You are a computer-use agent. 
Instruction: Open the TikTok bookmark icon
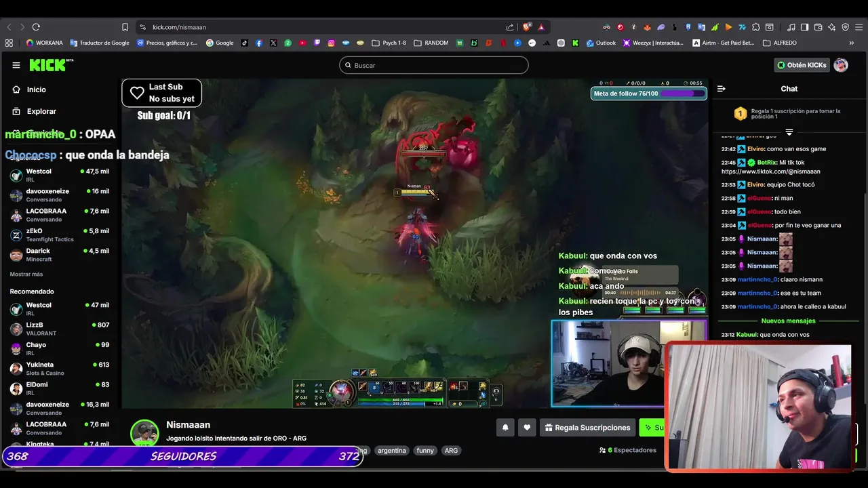(244, 43)
